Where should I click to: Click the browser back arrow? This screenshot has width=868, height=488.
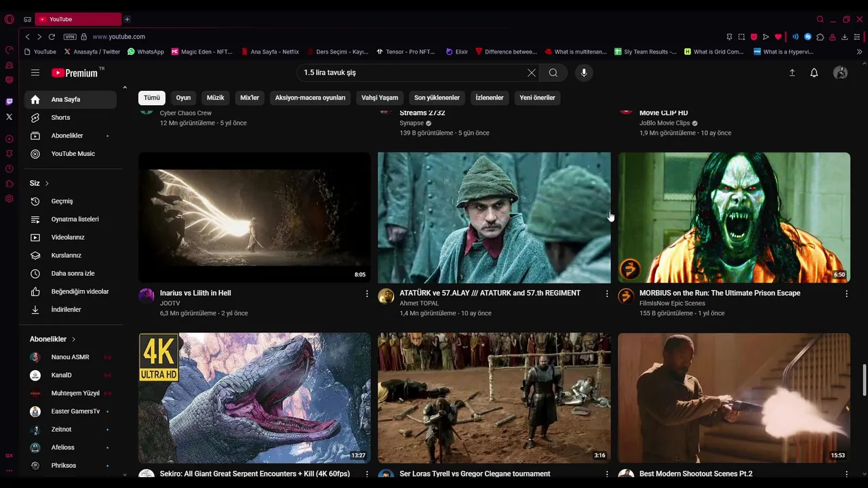point(27,37)
